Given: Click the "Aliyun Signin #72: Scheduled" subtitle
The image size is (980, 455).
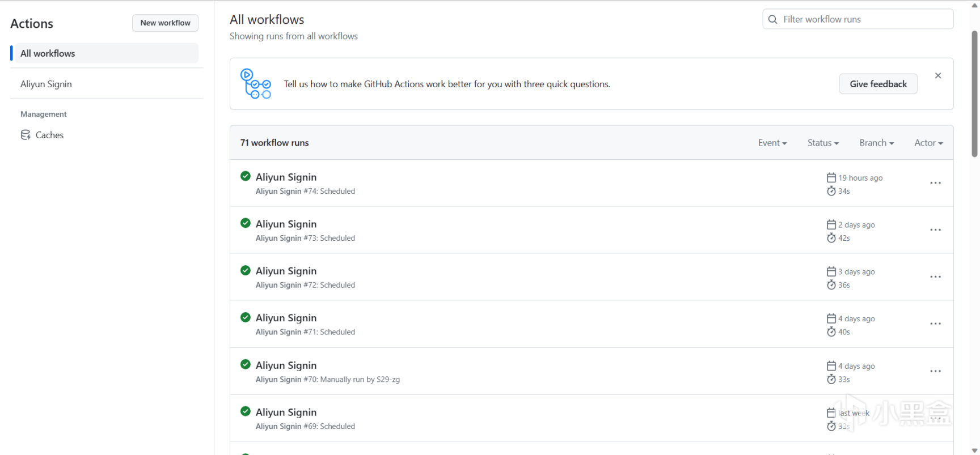Looking at the screenshot, I should coord(306,286).
